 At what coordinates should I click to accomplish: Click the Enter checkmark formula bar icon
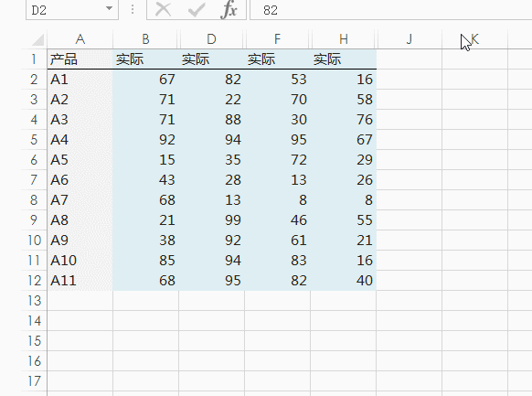[197, 9]
